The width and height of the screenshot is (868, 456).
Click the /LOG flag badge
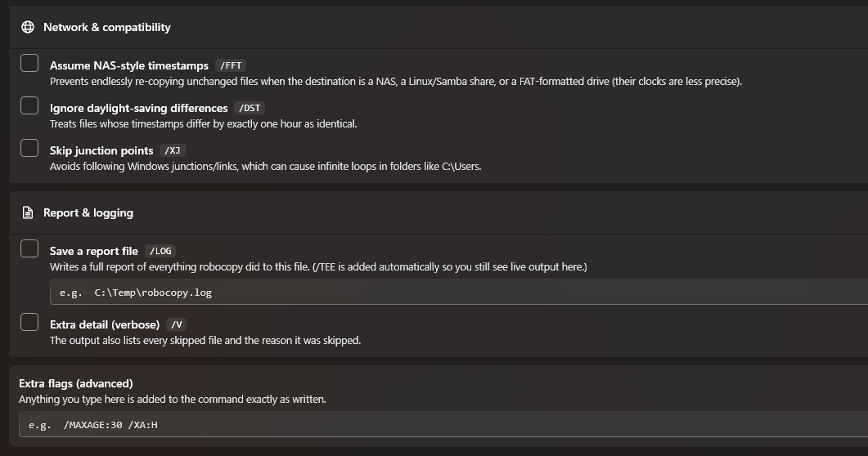[x=160, y=251]
